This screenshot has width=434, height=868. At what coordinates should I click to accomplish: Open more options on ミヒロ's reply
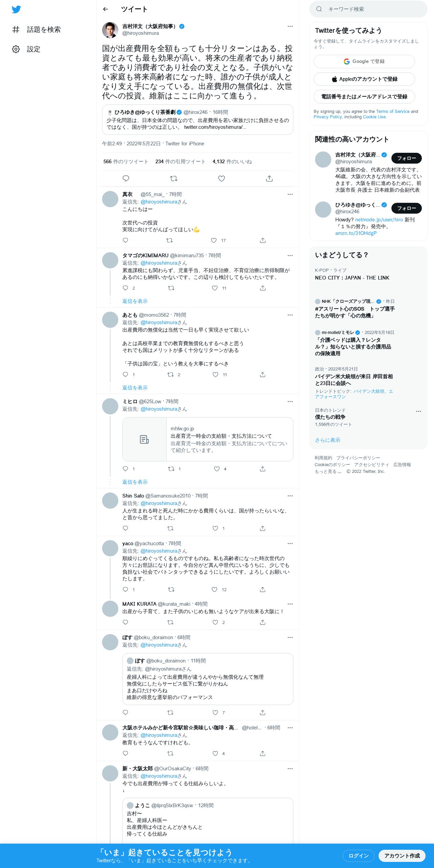[x=290, y=402]
